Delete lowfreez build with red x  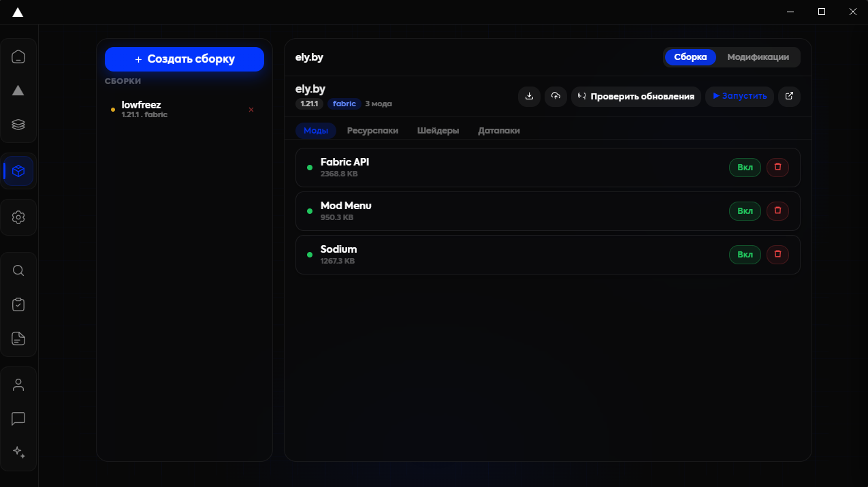pyautogui.click(x=251, y=110)
